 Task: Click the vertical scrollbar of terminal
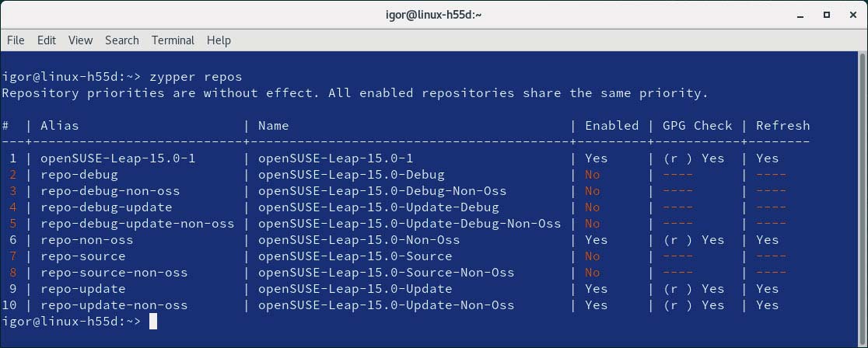coord(863,199)
